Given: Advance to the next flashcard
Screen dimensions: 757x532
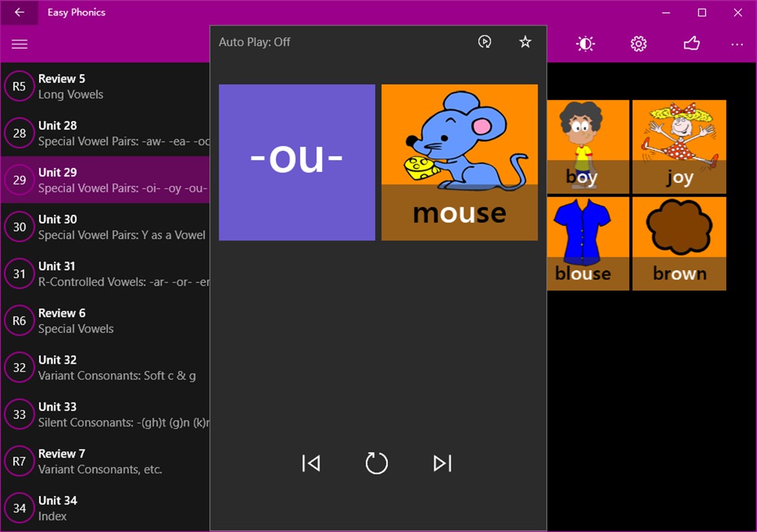Looking at the screenshot, I should [x=442, y=464].
